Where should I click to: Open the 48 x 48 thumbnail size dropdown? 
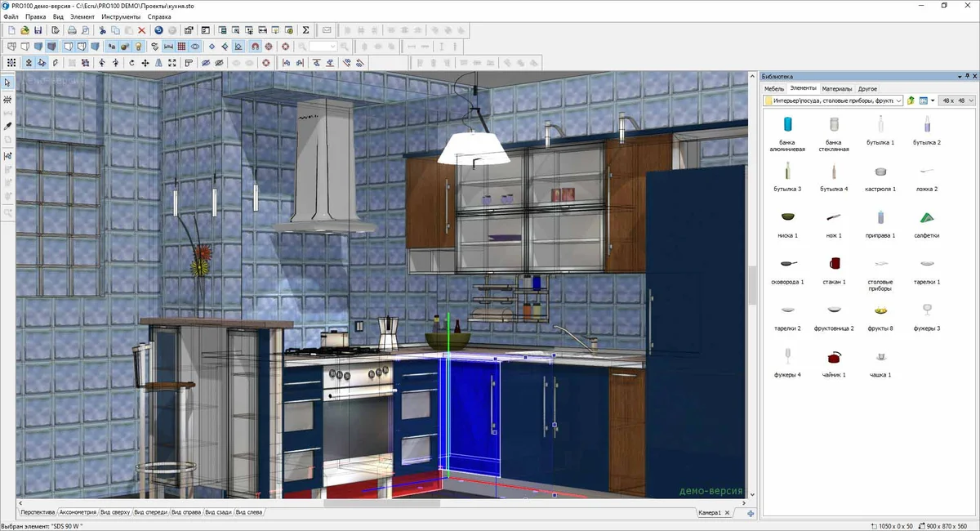[956, 100]
